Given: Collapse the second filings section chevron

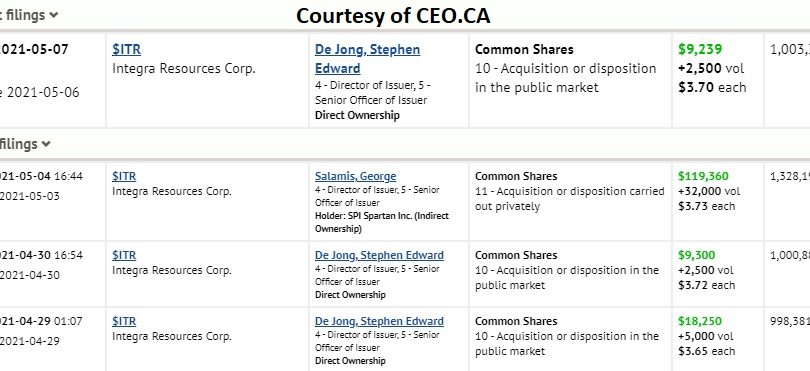Looking at the screenshot, I should point(46,144).
